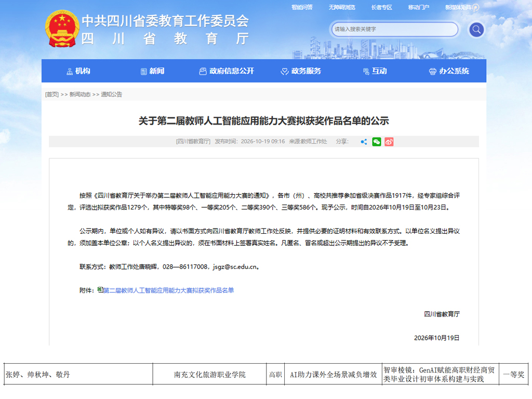Click the signature 四川省教育厅 at bottom
The width and height of the screenshot is (532, 399).
(x=442, y=314)
